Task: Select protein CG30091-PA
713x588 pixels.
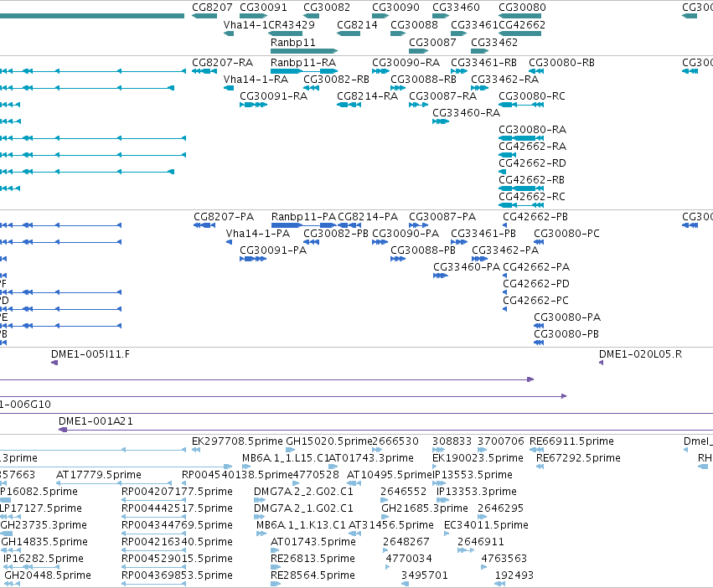Action: tap(253, 259)
